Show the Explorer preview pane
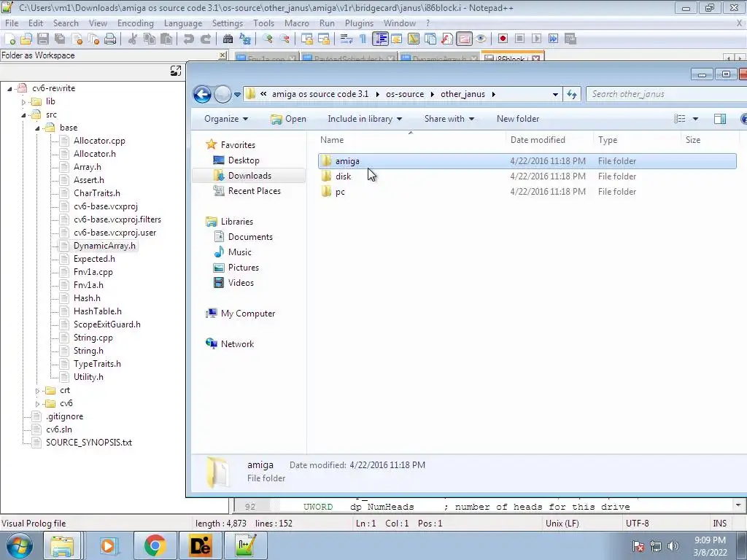The image size is (747, 560). point(720,119)
